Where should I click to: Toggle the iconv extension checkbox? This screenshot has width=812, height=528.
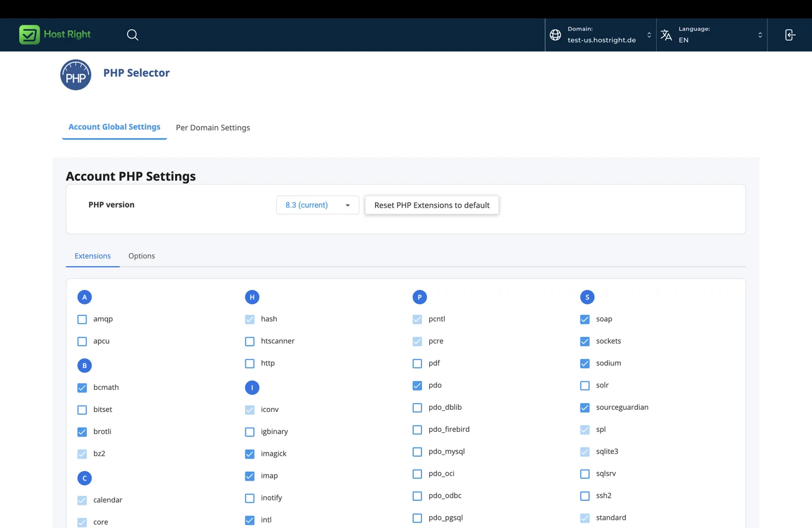click(x=250, y=410)
